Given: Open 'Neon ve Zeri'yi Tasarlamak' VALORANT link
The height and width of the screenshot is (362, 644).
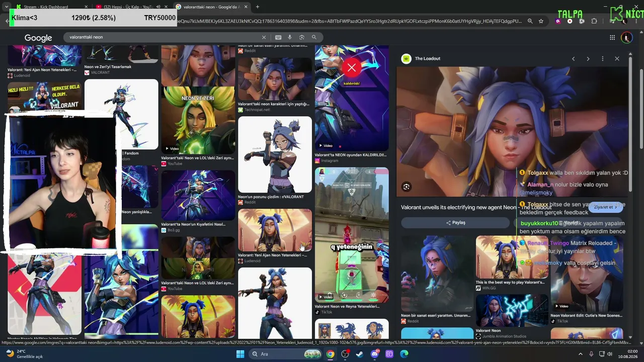Looking at the screenshot, I should 108,67.
